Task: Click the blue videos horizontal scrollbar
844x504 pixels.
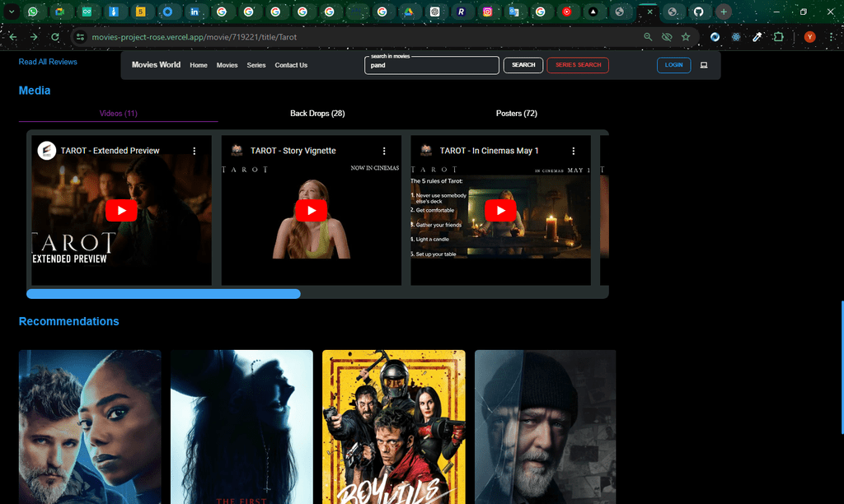Action: (x=164, y=294)
